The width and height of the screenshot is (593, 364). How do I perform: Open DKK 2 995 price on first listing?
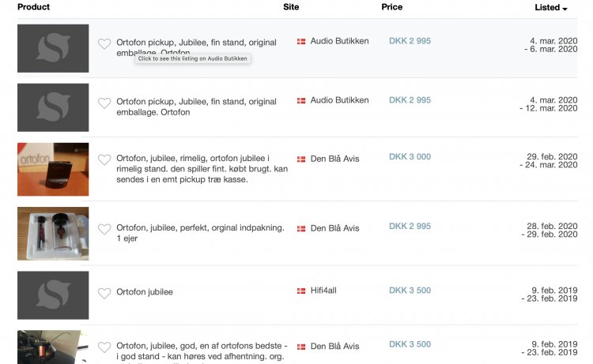(x=410, y=41)
